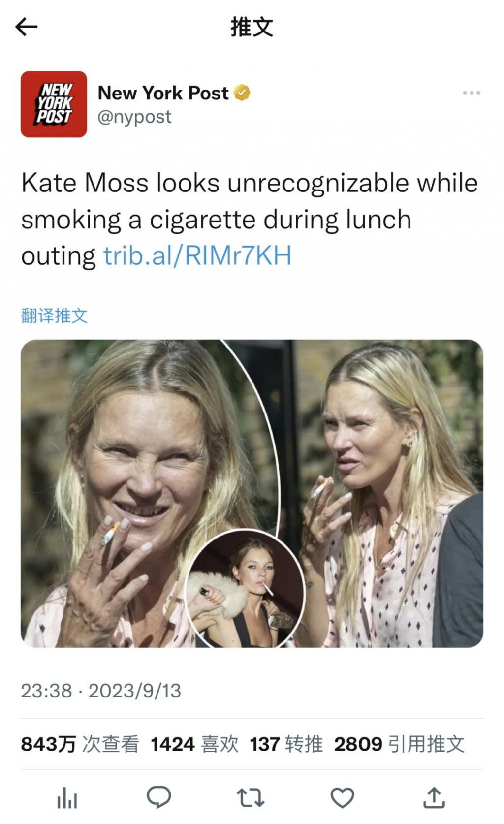Tap the 23:38 · 2023/9/13 timestamp
The height and width of the screenshot is (824, 504).
click(101, 691)
